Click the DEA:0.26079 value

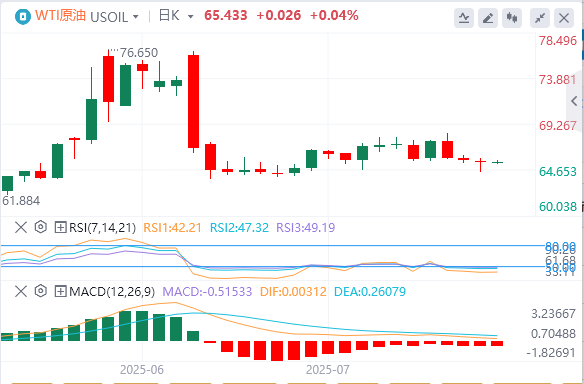[370, 292]
